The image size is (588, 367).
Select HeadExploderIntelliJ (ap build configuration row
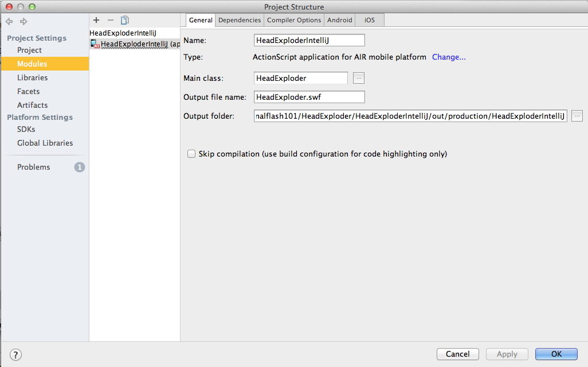[x=135, y=44]
